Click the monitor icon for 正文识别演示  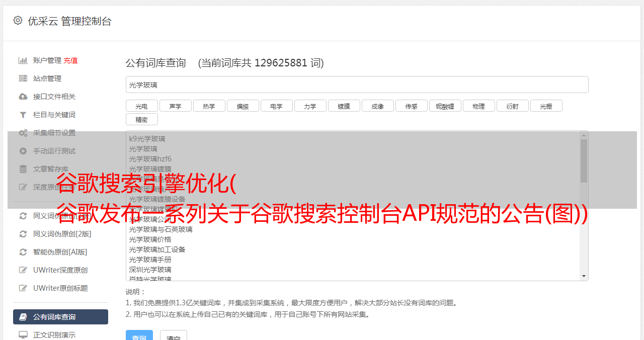pyautogui.click(x=23, y=334)
